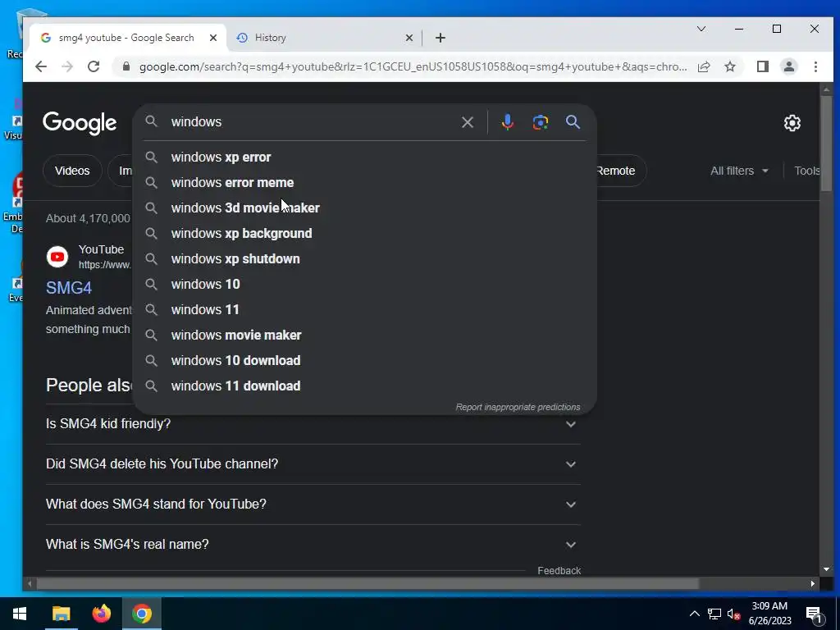This screenshot has height=630, width=840.
Task: Click the horizontal scrollbar thumb
Action: click(x=367, y=583)
